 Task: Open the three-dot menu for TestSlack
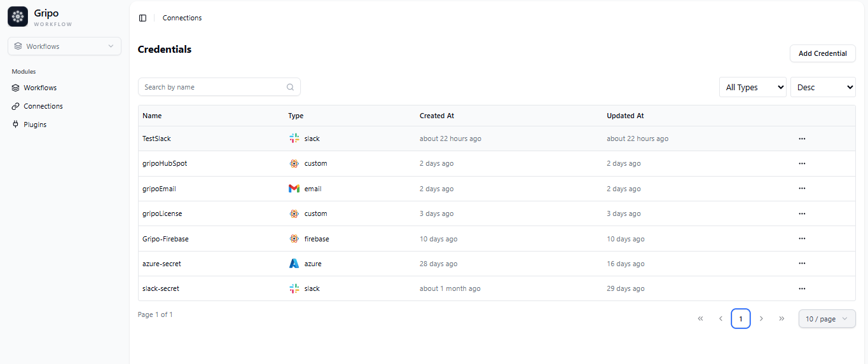(x=802, y=138)
